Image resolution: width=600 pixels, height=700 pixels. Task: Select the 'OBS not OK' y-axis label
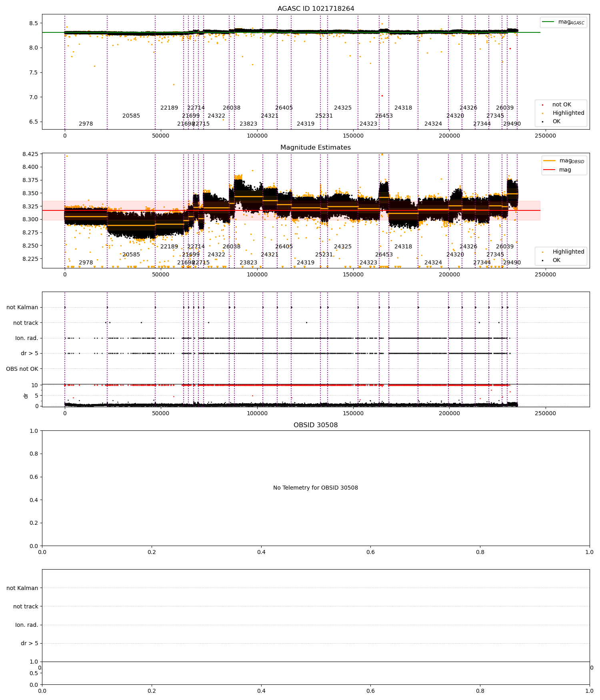coord(22,369)
